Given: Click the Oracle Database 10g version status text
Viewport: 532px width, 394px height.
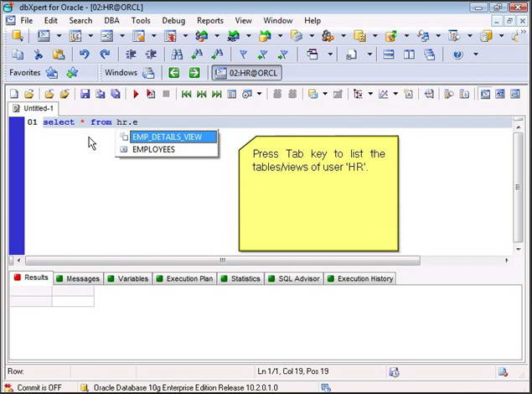Looking at the screenshot, I should (186, 387).
